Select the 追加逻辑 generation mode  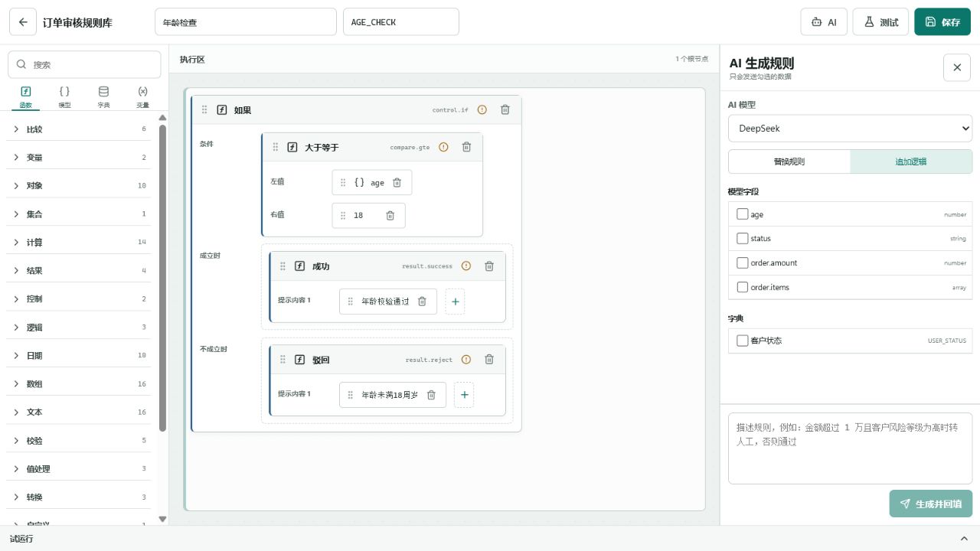coord(911,161)
